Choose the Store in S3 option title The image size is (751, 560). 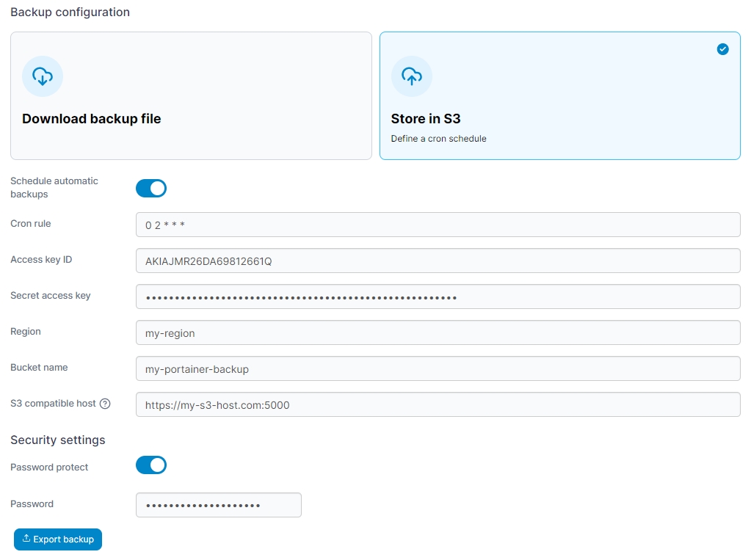(x=426, y=119)
